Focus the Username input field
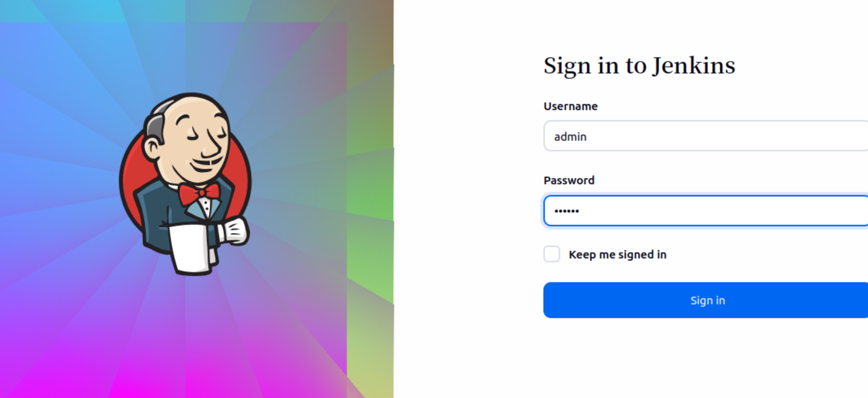Screen dimensions: 868x398 (705, 136)
